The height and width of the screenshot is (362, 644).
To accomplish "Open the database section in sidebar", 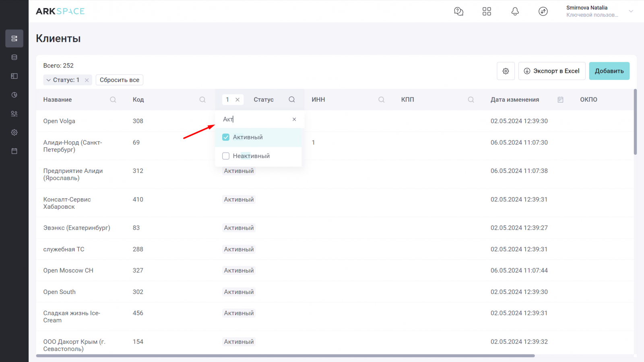I will point(14,58).
